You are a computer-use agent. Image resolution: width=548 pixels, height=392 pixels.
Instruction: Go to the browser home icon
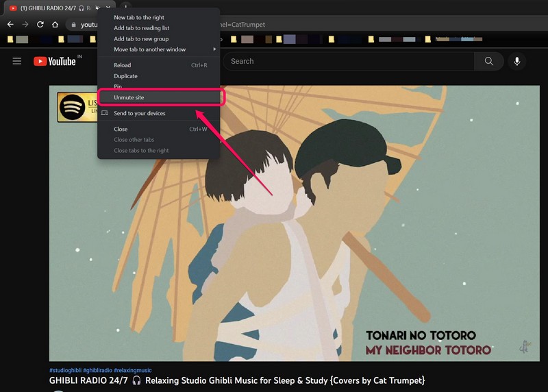coord(55,25)
